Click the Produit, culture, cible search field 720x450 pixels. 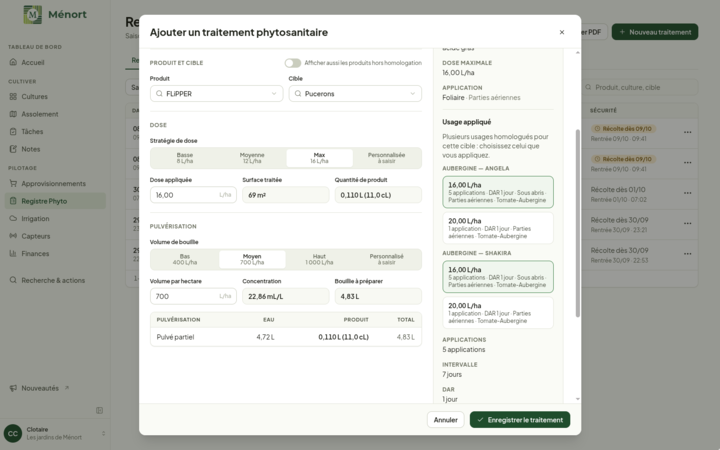pyautogui.click(x=640, y=87)
